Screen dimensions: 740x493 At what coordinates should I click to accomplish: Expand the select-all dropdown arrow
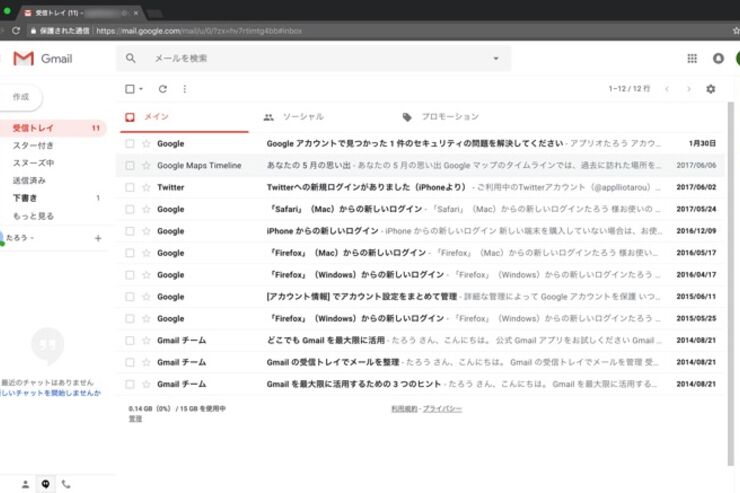(x=141, y=89)
